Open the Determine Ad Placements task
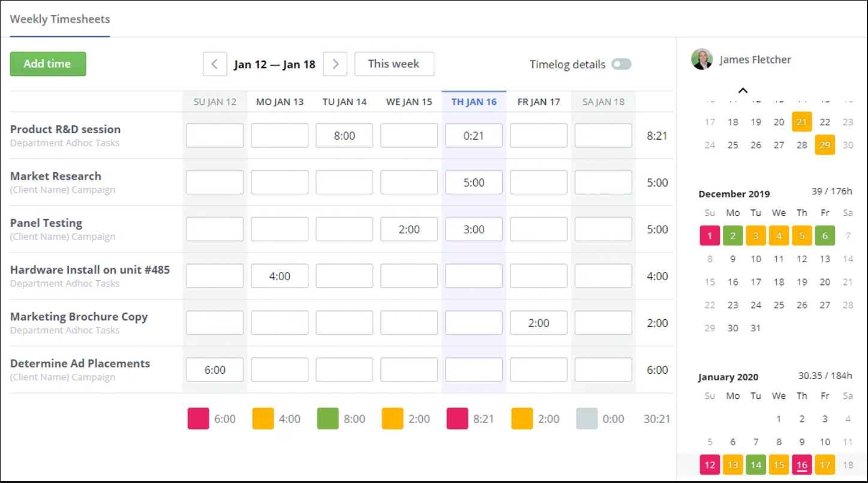 point(80,363)
